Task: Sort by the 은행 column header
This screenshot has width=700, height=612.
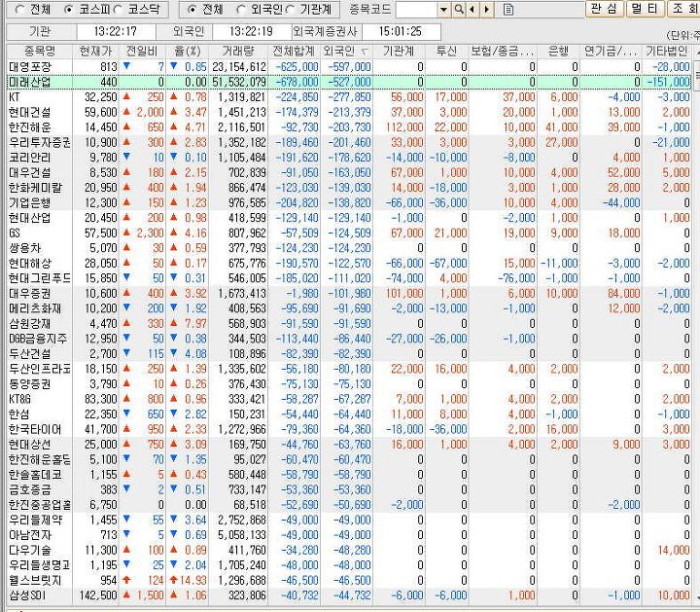Action: (x=558, y=51)
